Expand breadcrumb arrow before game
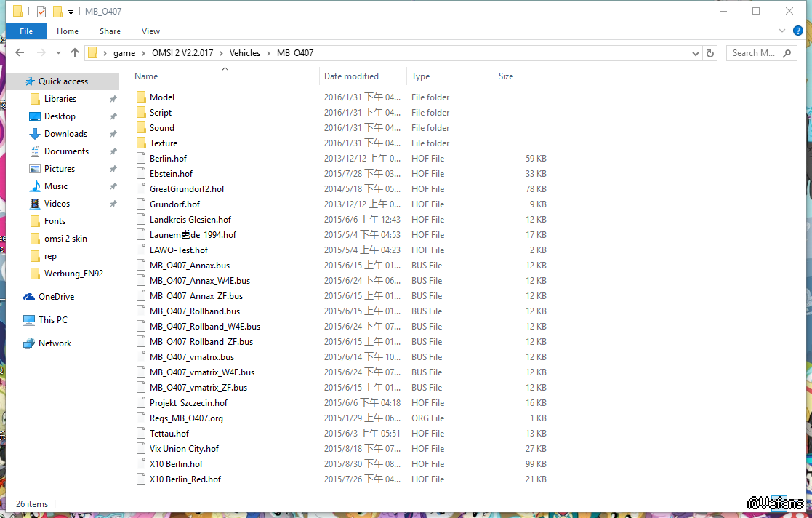Image resolution: width=812 pixels, height=518 pixels. (105, 53)
